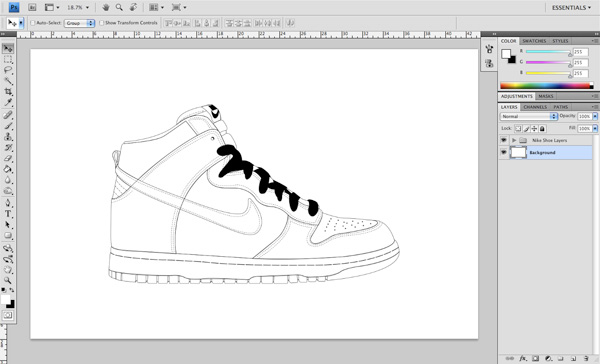Select the Hand tool in the toolbox

[8, 270]
